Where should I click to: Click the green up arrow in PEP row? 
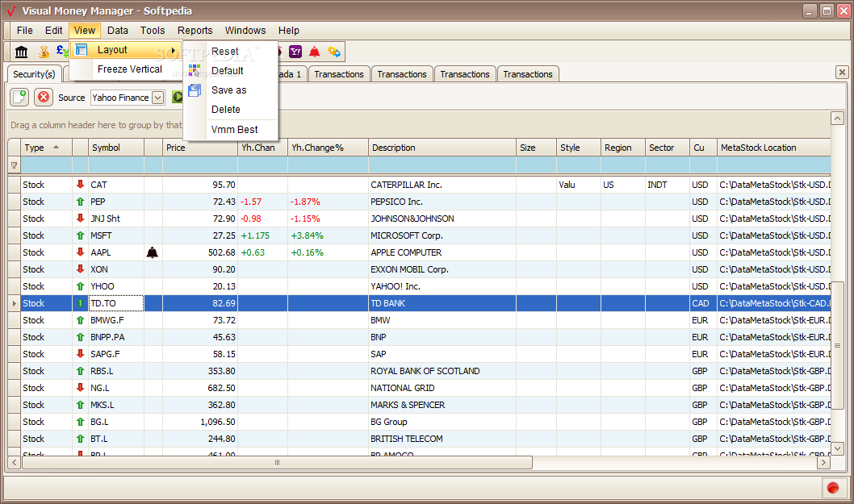(80, 202)
